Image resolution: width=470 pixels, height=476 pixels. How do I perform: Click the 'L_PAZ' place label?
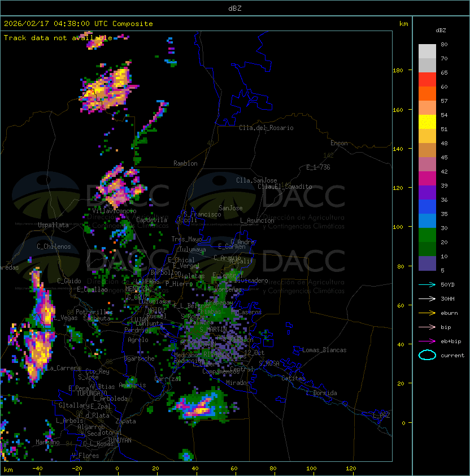tap(381, 415)
